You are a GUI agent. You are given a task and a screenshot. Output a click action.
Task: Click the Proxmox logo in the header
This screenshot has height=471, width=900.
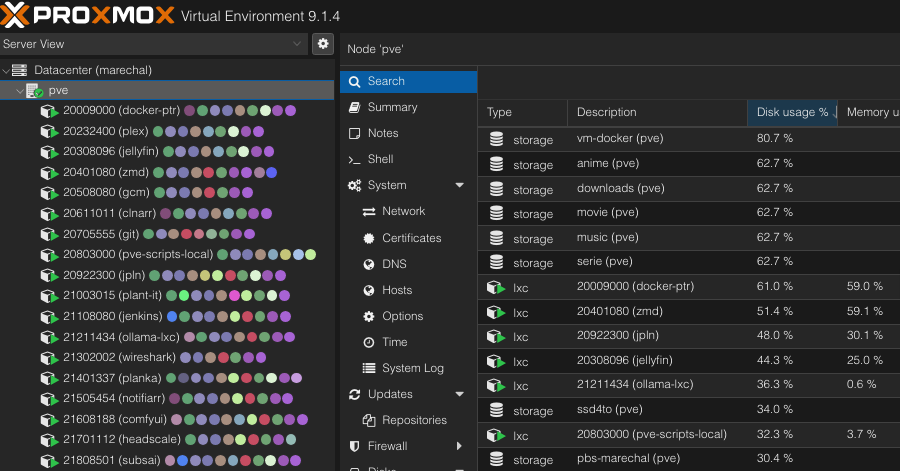point(88,16)
